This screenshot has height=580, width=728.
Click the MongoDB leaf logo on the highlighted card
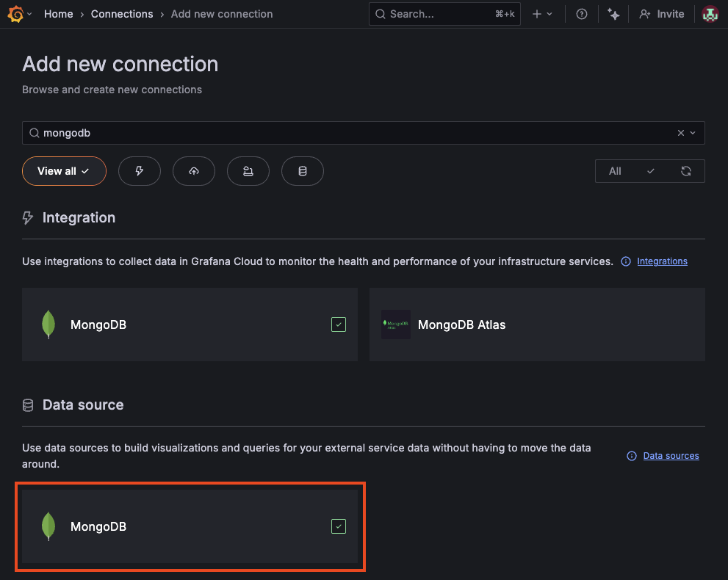coord(48,526)
